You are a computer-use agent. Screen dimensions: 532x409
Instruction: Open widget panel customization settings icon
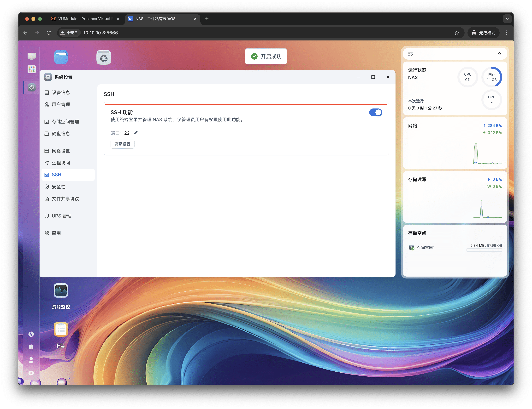[410, 54]
